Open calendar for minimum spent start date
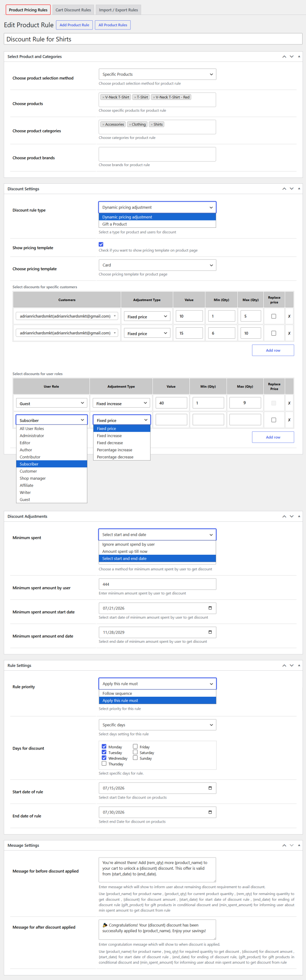 click(x=210, y=608)
